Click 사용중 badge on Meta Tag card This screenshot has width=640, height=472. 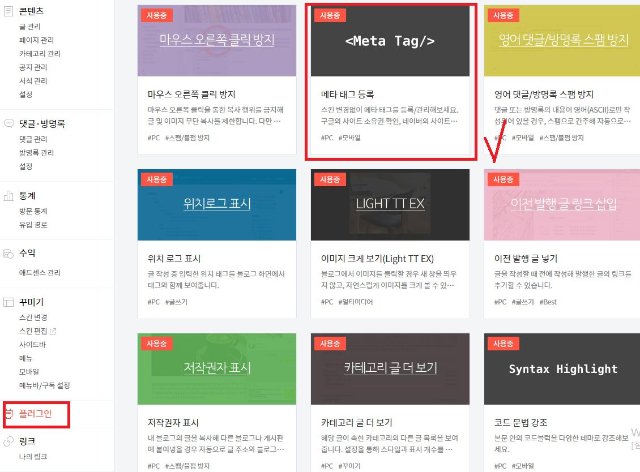click(x=330, y=16)
